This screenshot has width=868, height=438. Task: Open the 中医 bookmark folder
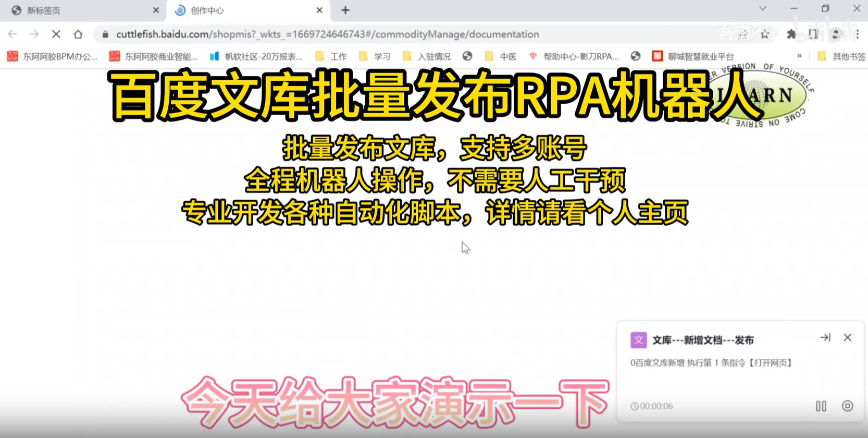pyautogui.click(x=500, y=56)
